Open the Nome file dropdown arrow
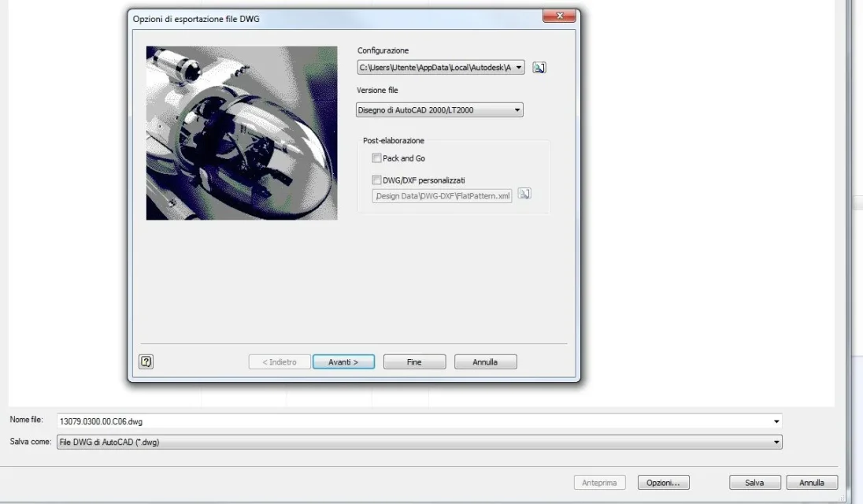The height and width of the screenshot is (504, 863). pyautogui.click(x=776, y=421)
